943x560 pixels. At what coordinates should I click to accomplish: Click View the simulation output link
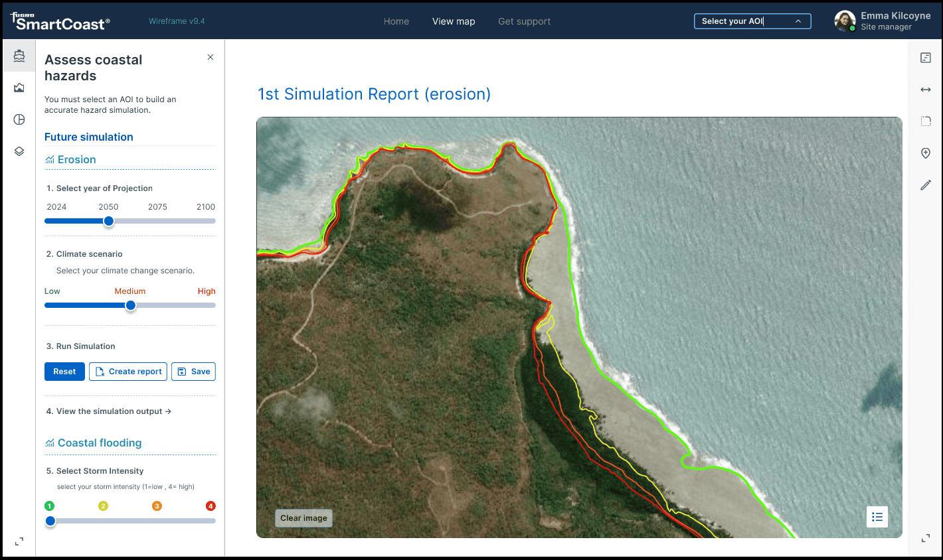[x=109, y=411]
